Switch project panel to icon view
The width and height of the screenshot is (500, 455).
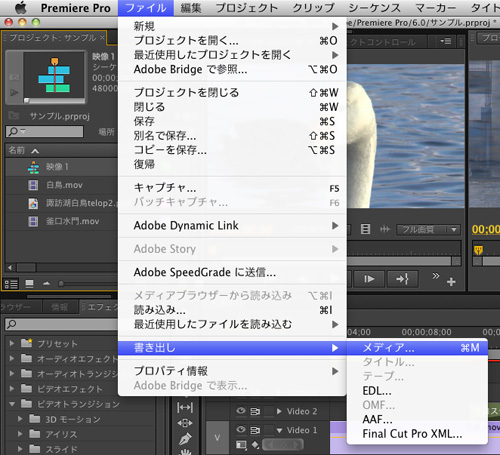point(29,284)
